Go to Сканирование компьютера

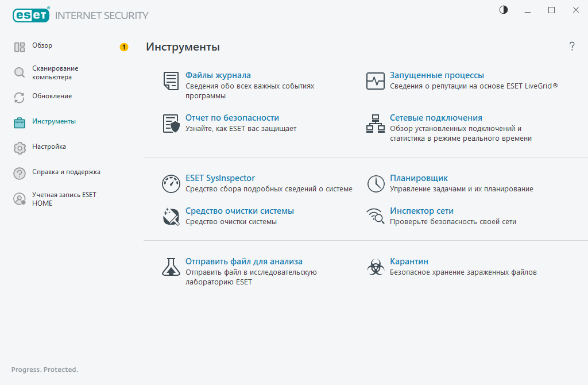click(x=55, y=73)
